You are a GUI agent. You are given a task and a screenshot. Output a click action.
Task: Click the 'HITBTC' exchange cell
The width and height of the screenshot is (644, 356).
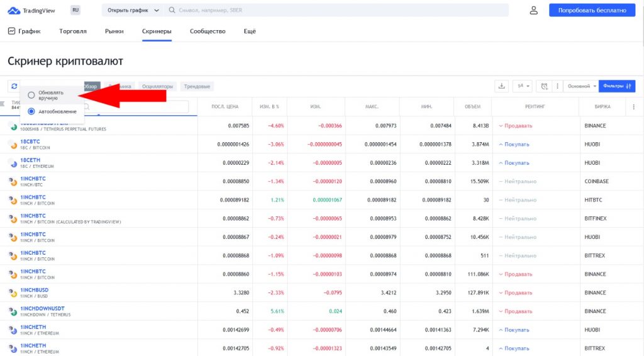(594, 200)
